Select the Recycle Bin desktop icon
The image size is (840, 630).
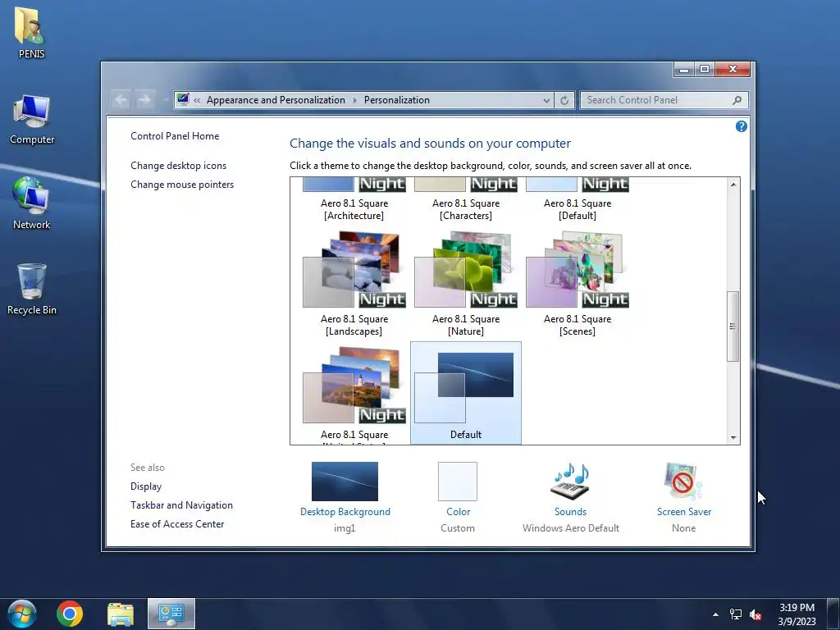click(x=32, y=290)
